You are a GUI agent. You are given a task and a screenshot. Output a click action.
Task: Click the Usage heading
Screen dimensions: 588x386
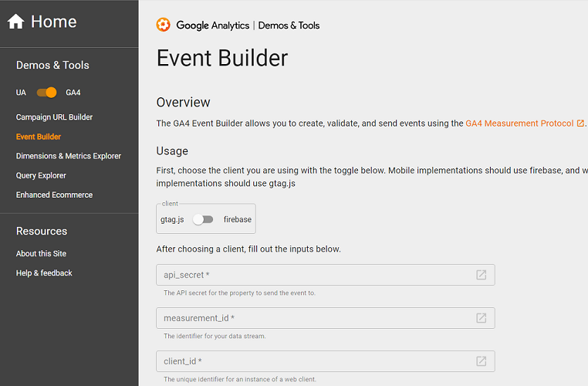172,151
